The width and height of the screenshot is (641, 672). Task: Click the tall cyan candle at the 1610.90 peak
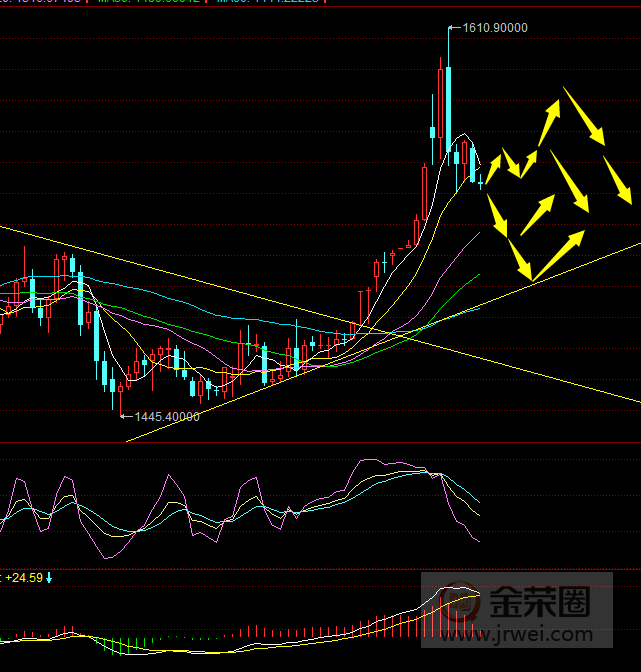tap(448, 110)
